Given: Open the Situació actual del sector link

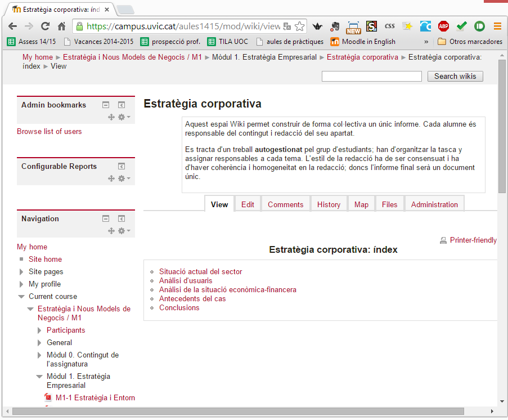Looking at the screenshot, I should point(200,271).
